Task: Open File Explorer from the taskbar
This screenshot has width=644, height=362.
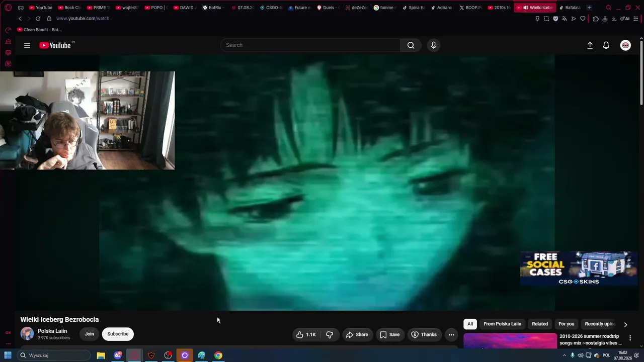Action: [x=101, y=355]
